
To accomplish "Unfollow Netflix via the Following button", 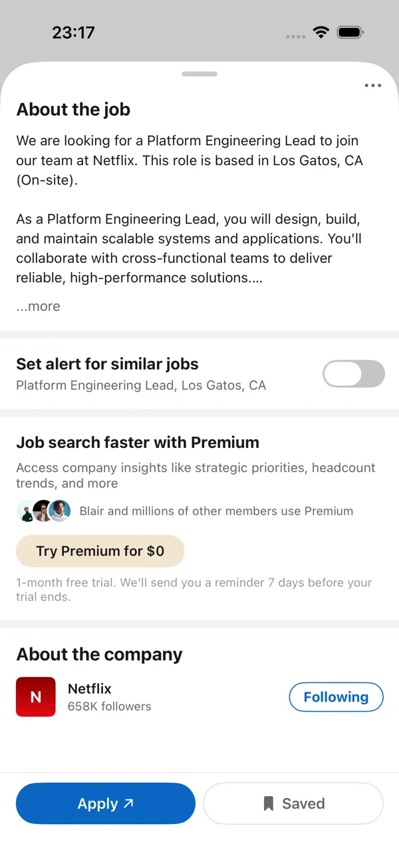I will click(336, 697).
